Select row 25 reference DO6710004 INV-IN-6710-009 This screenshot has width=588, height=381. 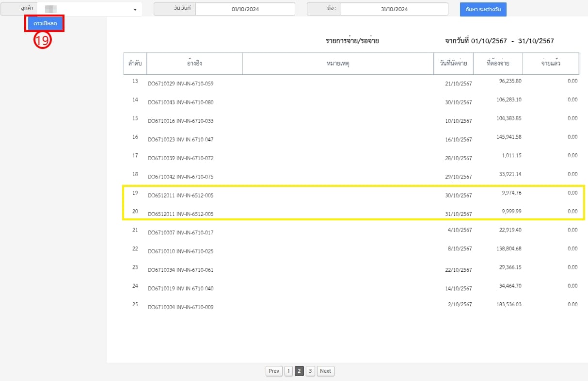point(180,307)
